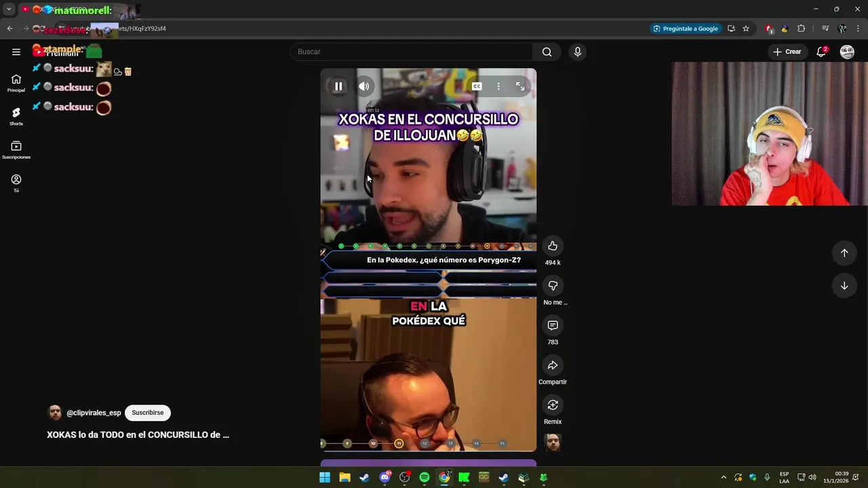This screenshot has width=868, height=488.
Task: Dislike the Short (No me gusta)
Action: (553, 285)
